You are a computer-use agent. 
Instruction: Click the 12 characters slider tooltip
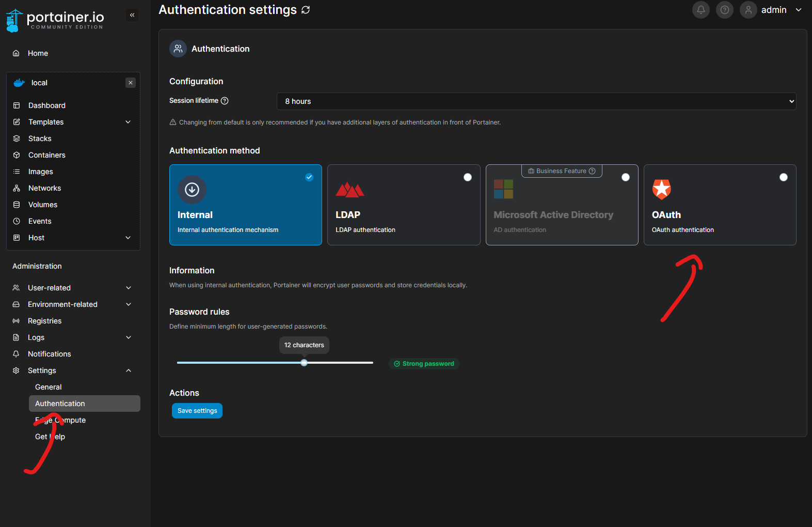pyautogui.click(x=304, y=345)
